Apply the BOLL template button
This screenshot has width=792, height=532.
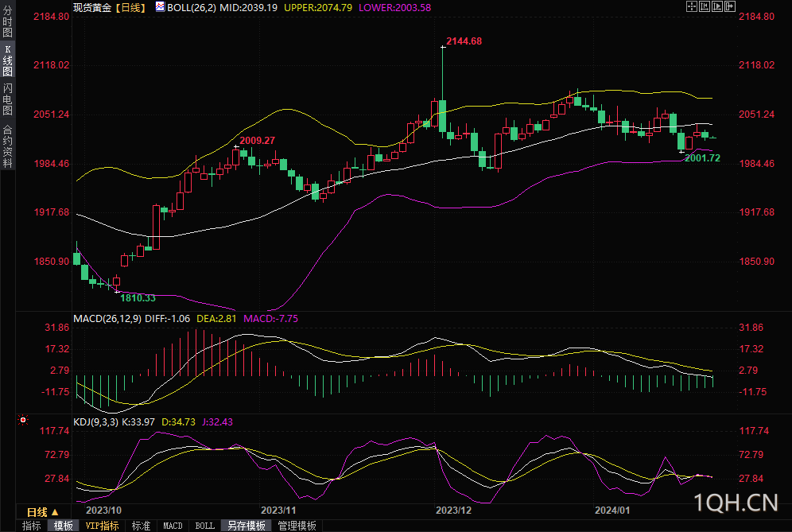click(204, 526)
